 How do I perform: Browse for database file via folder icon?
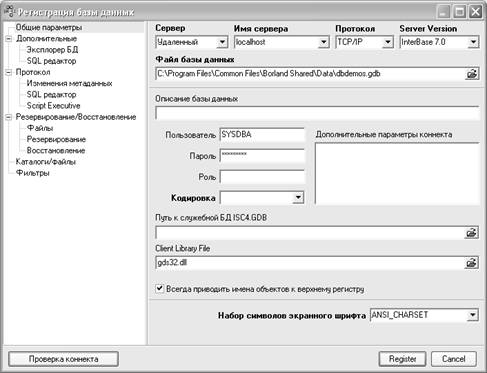click(x=472, y=74)
